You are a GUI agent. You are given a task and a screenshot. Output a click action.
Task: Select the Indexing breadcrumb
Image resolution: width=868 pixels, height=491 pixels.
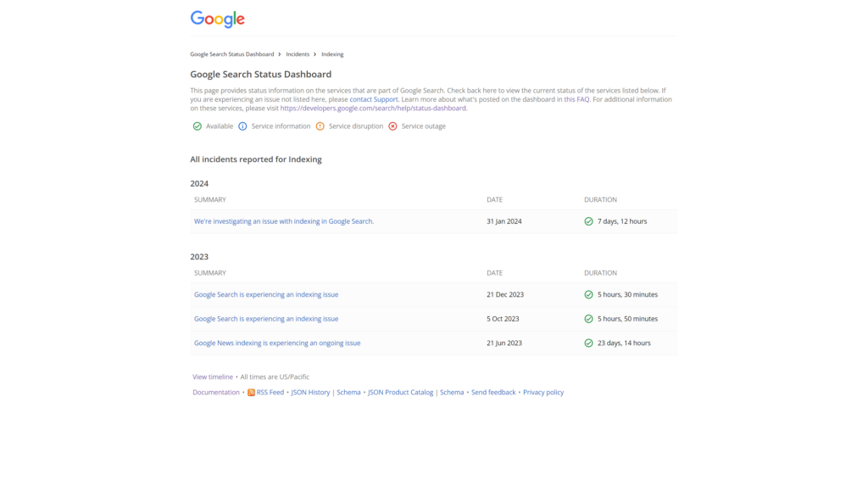click(332, 54)
